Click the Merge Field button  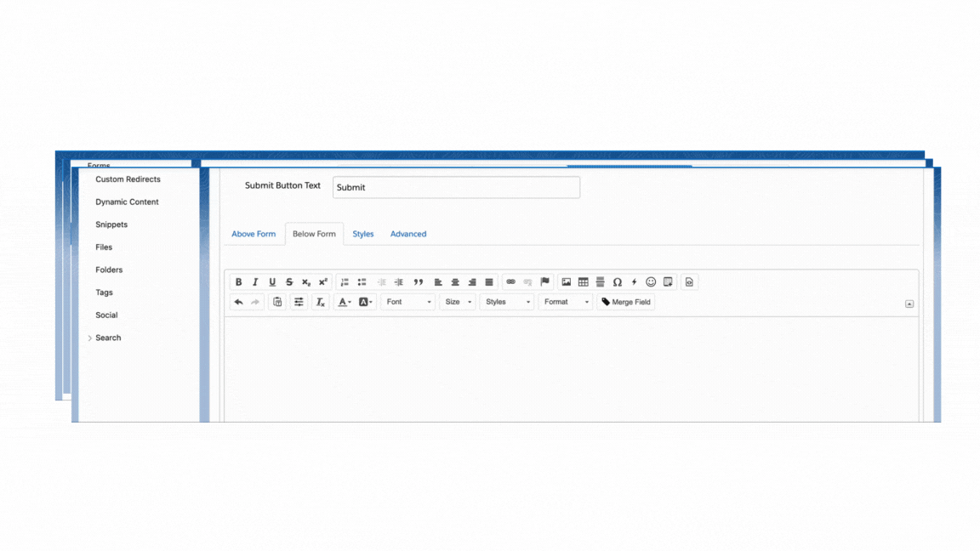(626, 302)
